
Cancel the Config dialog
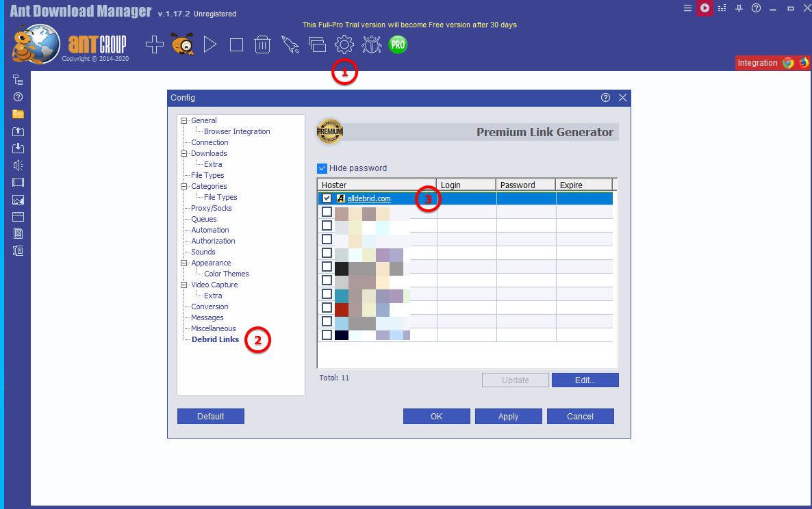point(580,417)
